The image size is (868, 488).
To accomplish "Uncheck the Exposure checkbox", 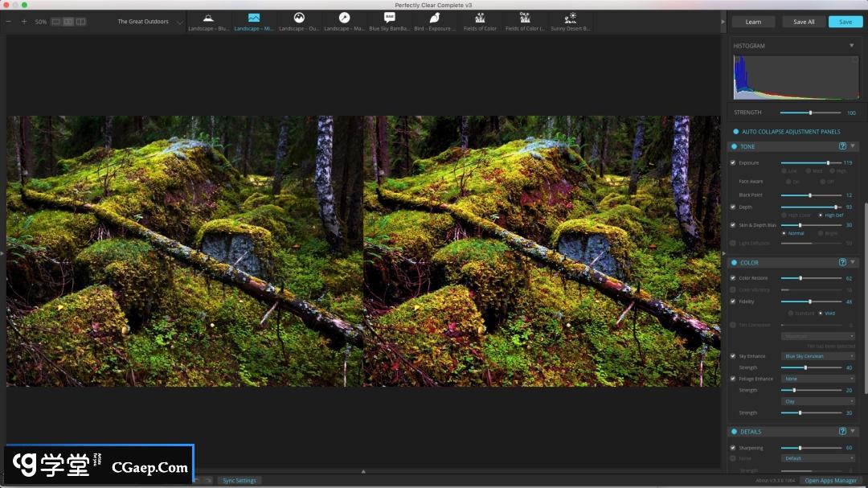I will [733, 163].
